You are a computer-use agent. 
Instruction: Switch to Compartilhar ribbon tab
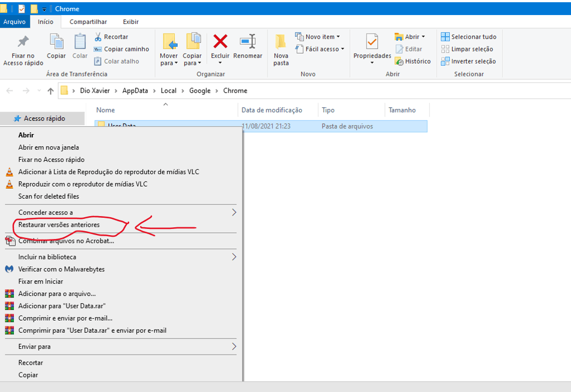(88, 22)
